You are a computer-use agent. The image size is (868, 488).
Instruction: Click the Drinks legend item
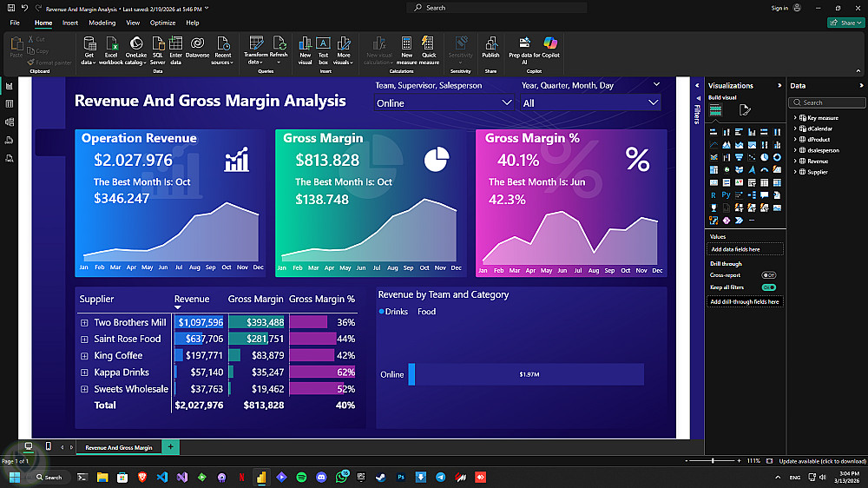tap(393, 312)
